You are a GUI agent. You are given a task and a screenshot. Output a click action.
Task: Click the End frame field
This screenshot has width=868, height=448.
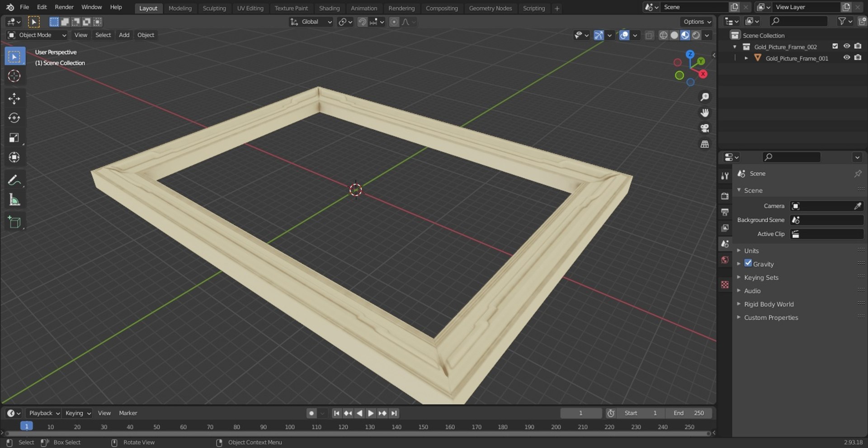(x=689, y=413)
